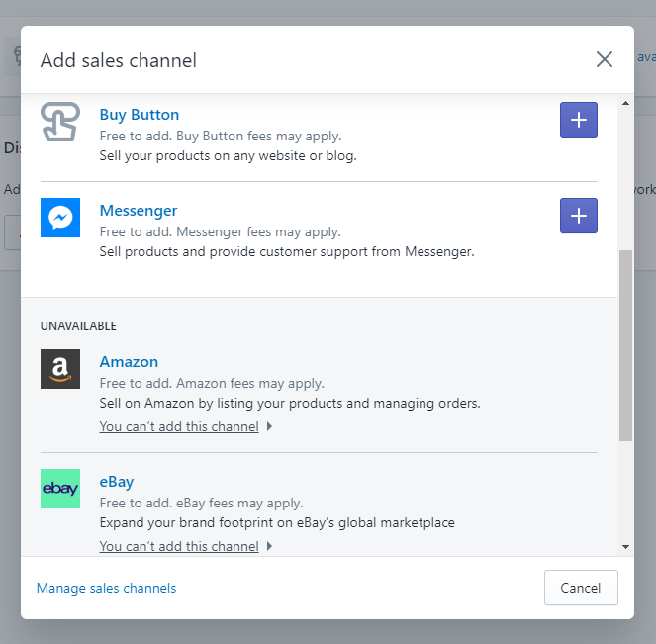Open the eBay channel title link

tap(117, 482)
